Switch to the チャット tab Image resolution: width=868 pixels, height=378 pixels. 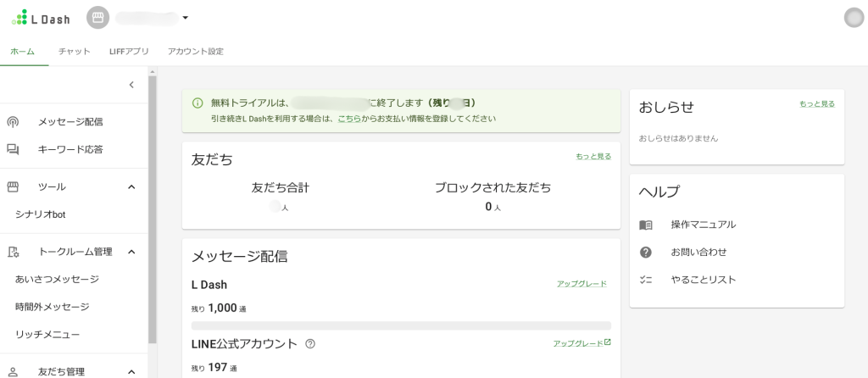pyautogui.click(x=75, y=52)
